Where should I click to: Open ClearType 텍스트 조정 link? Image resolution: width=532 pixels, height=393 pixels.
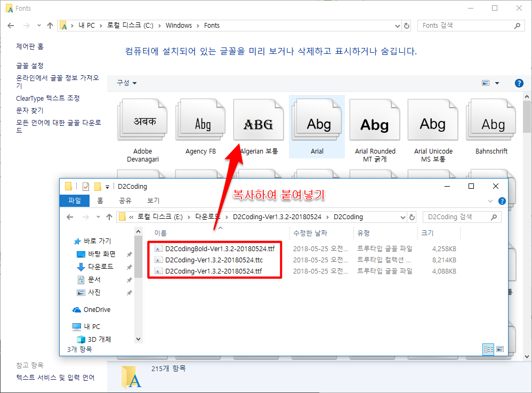click(48, 98)
